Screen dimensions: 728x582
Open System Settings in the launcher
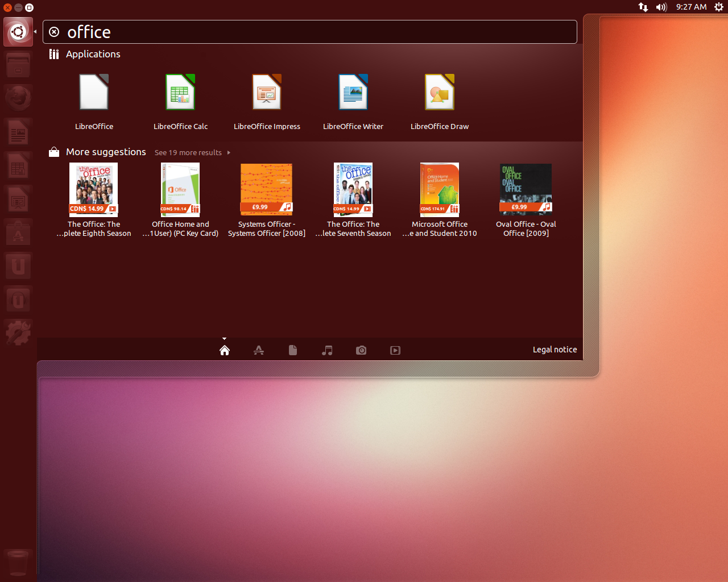point(18,332)
